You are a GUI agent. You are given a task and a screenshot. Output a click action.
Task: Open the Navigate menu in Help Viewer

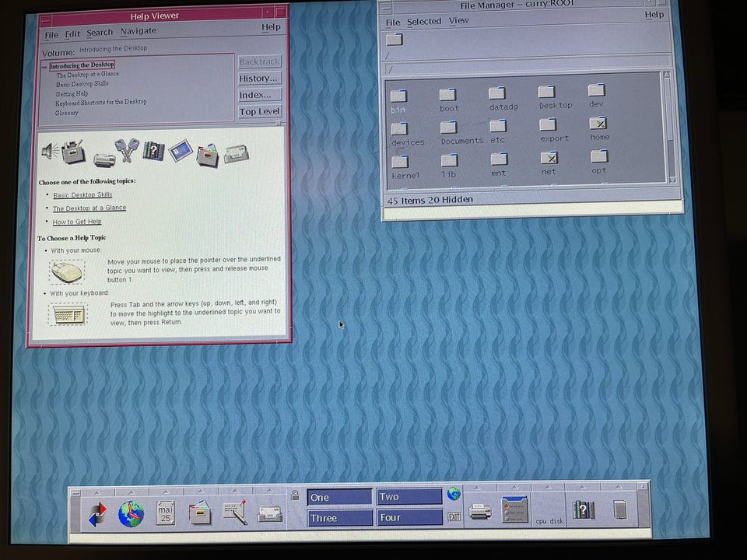click(139, 31)
